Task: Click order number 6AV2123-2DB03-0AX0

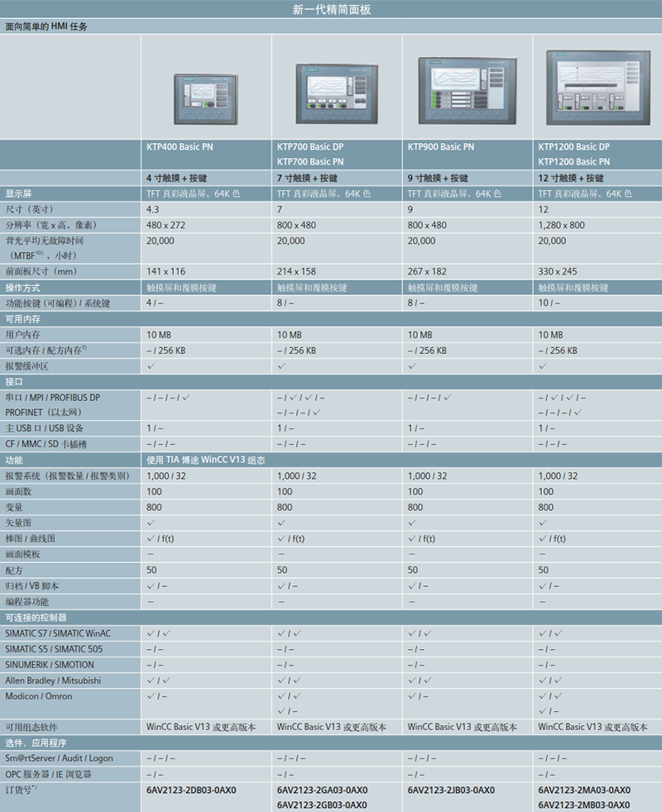Action: pos(191,790)
